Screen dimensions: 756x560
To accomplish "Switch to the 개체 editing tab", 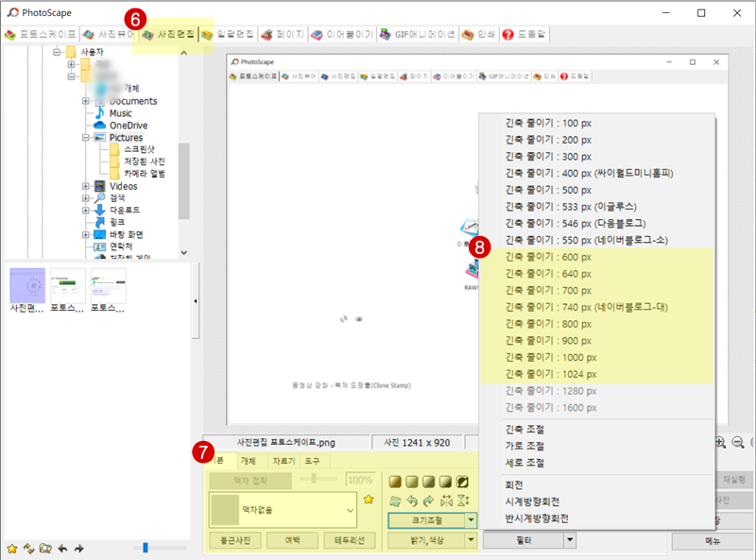I will pos(248,461).
